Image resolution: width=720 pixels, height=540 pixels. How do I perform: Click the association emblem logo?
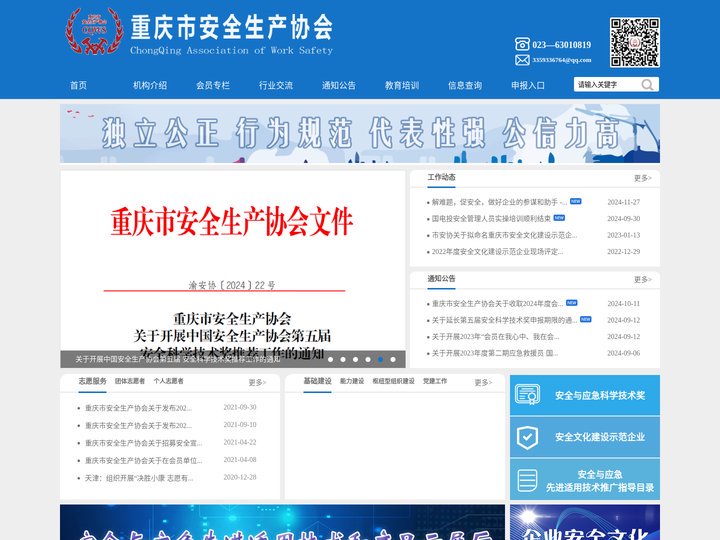coord(94,31)
